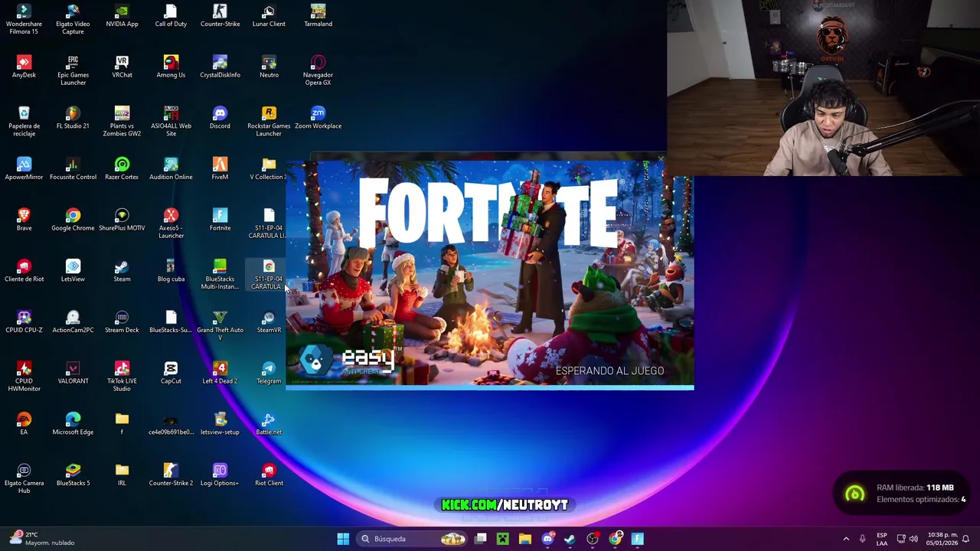Open Elgato Camera Hub shortcut
The image size is (980, 551).
coord(24,479)
